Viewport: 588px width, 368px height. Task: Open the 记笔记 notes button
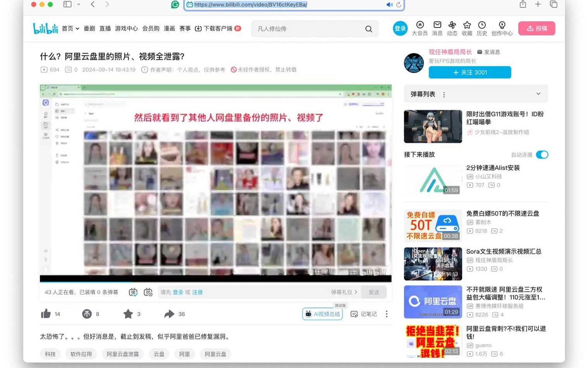pyautogui.click(x=363, y=314)
